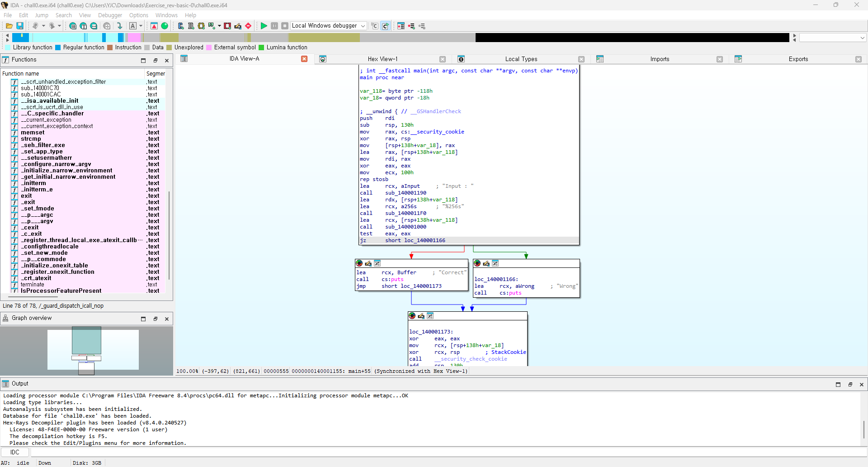Open the Search menu

pyautogui.click(x=64, y=15)
